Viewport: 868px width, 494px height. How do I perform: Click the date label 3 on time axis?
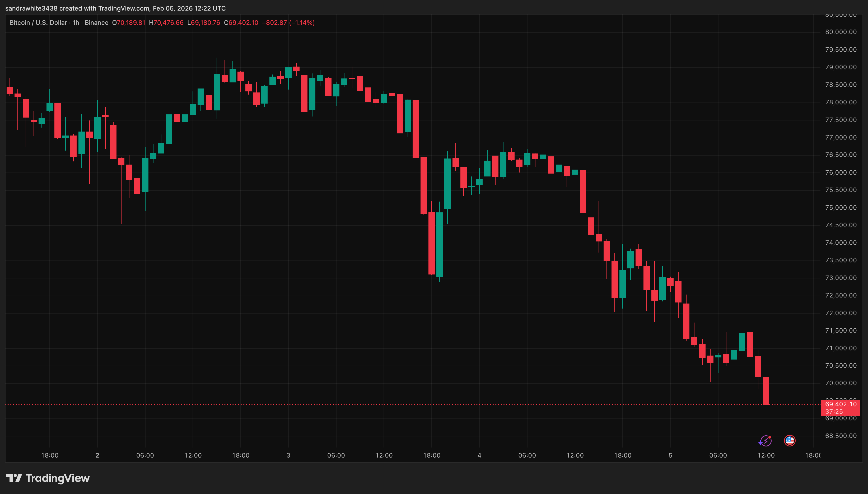(288, 456)
